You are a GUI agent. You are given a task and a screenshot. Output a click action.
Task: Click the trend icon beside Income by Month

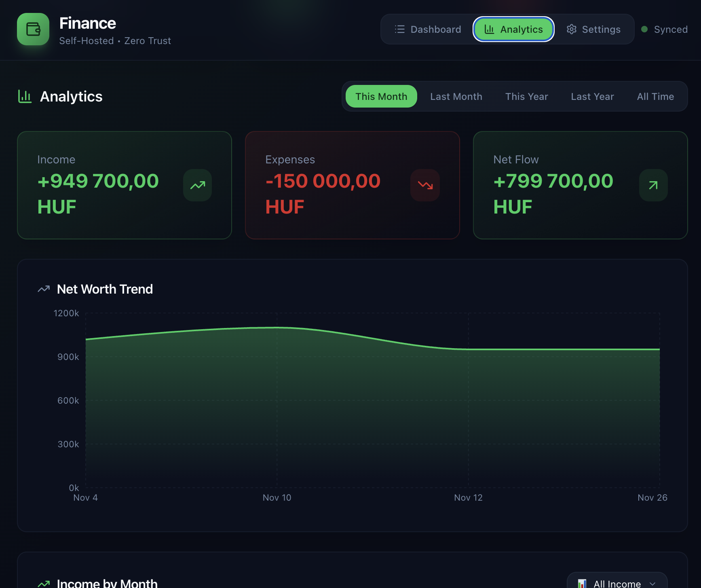click(44, 583)
